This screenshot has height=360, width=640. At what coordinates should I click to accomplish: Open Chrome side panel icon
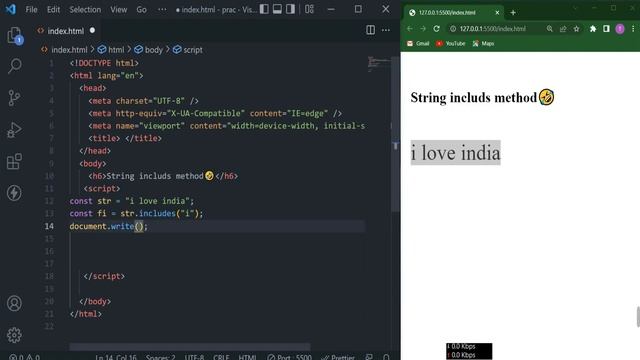pos(607,29)
